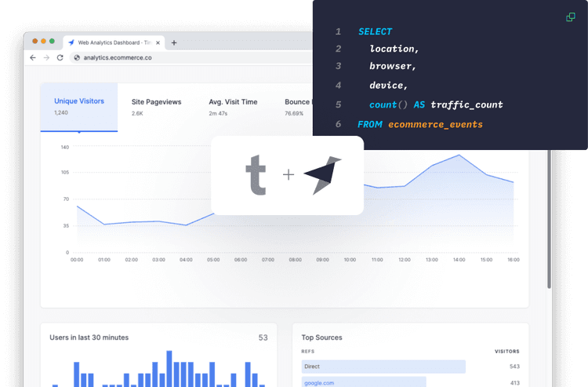Click 'ecommerce_events' in the SQL code
Image resolution: width=588 pixels, height=387 pixels.
(x=435, y=124)
